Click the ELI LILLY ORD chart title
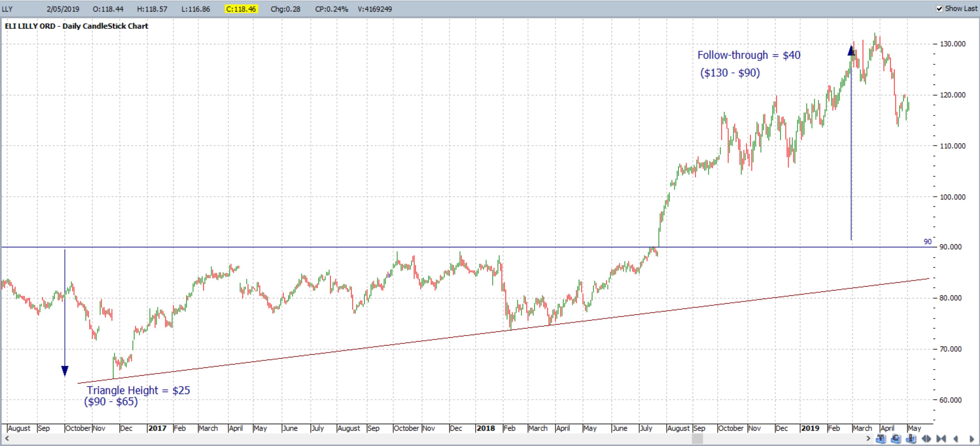The image size is (980, 446). click(76, 26)
